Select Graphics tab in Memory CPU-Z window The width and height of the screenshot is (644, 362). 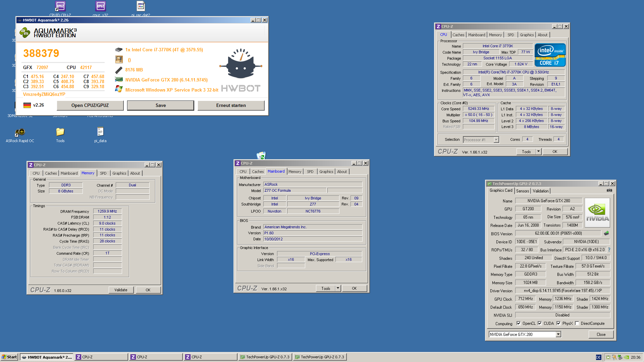coord(119,173)
